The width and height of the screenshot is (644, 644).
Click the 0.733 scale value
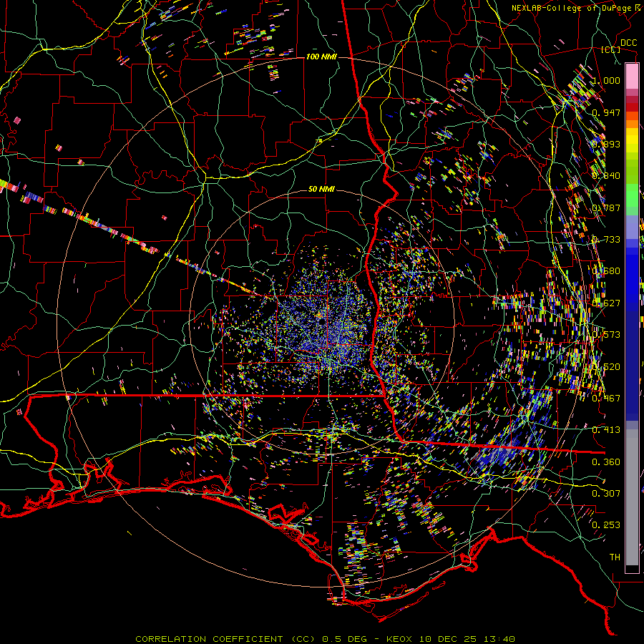point(606,240)
